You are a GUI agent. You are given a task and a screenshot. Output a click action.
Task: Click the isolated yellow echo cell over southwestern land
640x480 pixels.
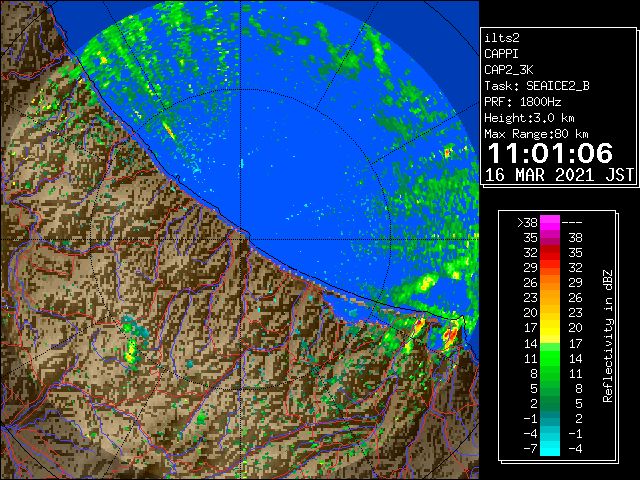coord(130,353)
